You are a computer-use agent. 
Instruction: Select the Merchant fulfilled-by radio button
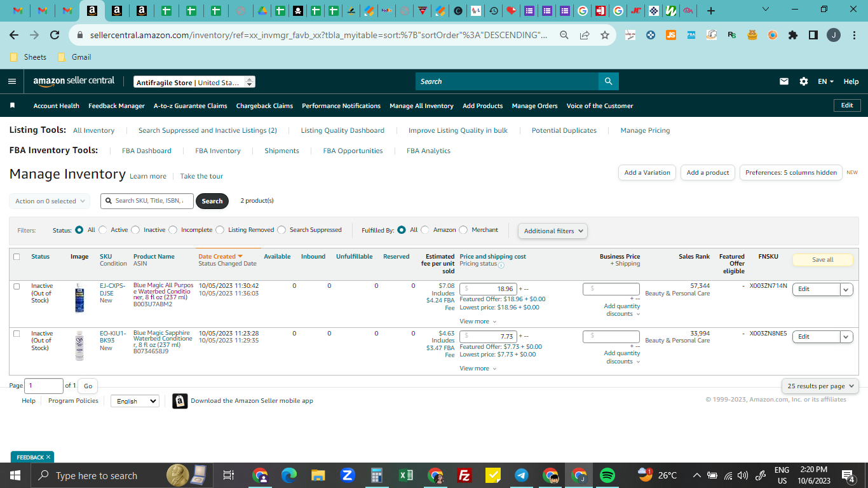pos(463,230)
